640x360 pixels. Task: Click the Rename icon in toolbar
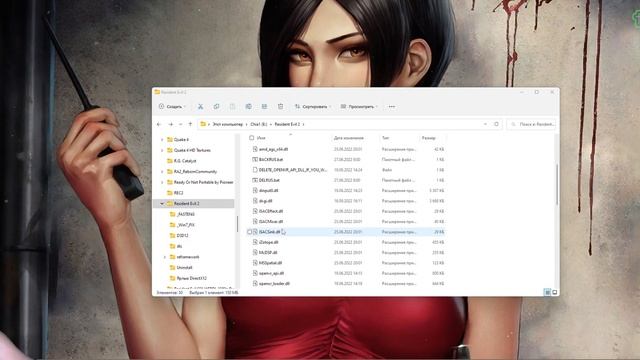[248, 107]
